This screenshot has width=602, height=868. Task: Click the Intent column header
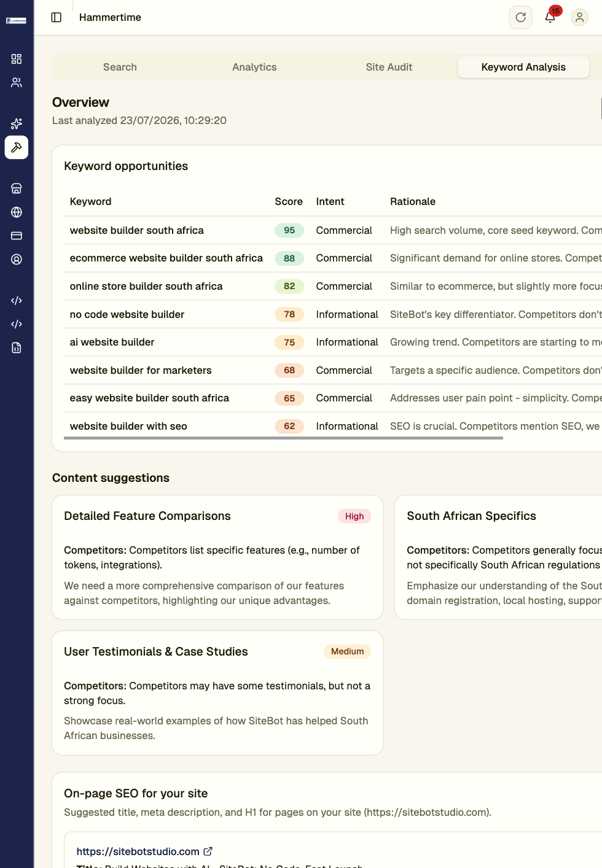(x=330, y=201)
